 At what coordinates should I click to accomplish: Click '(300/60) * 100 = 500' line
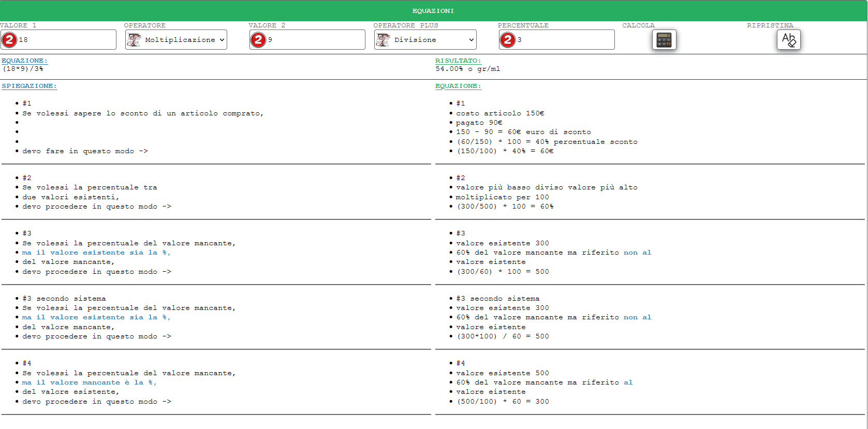(x=503, y=272)
